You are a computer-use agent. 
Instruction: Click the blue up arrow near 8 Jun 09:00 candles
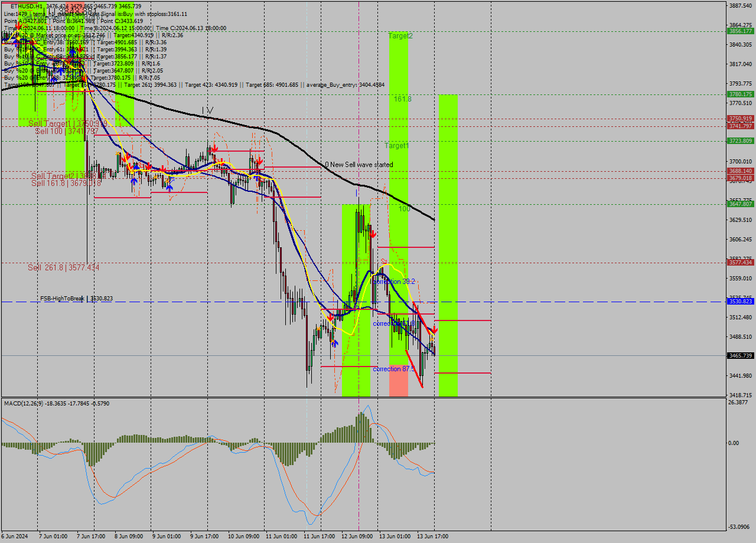136,168
